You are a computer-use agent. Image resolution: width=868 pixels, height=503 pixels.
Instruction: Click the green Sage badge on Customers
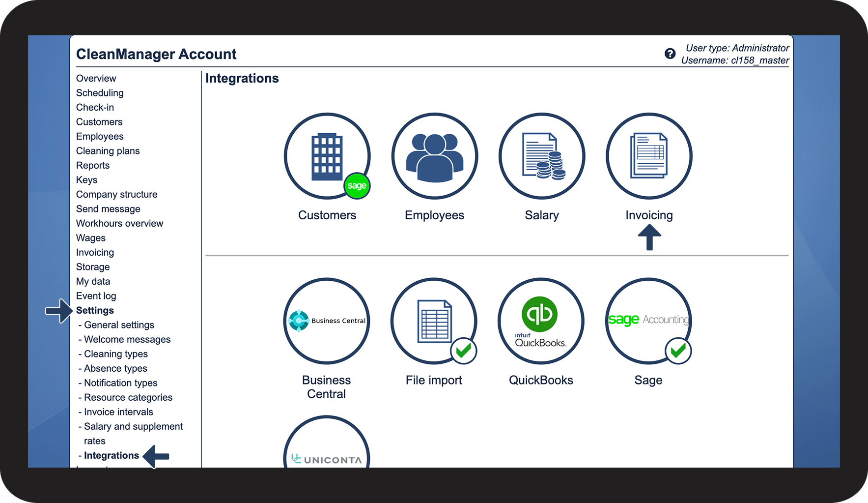(357, 186)
